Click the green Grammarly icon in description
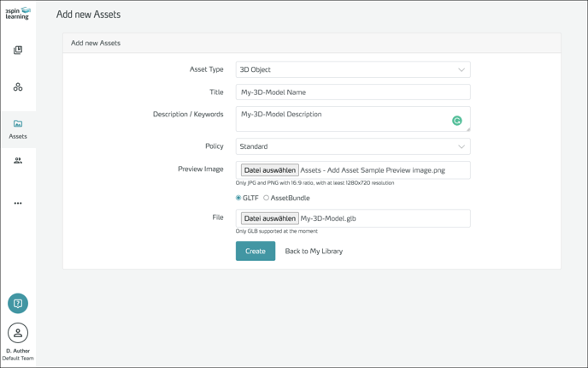588x368 pixels. pyautogui.click(x=457, y=121)
